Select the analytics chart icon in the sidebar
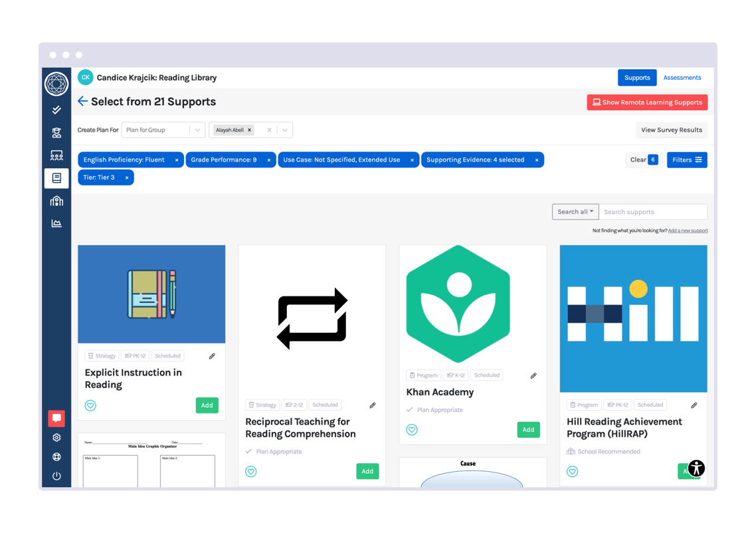The width and height of the screenshot is (756, 533). (x=56, y=223)
